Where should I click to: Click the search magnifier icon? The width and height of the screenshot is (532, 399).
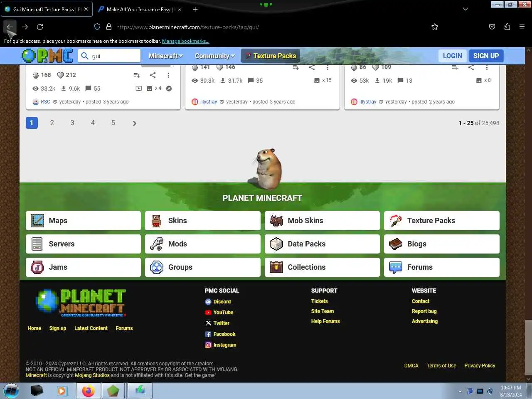(85, 56)
